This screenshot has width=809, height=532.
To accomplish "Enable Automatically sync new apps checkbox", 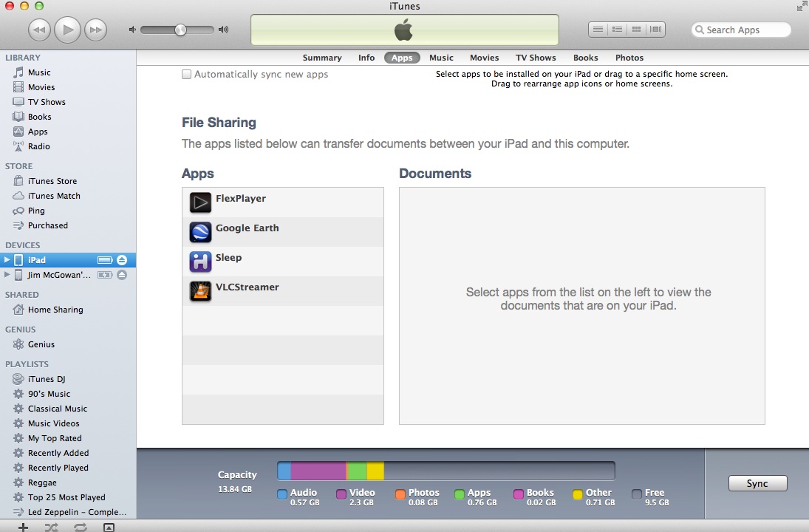I will 186,75.
